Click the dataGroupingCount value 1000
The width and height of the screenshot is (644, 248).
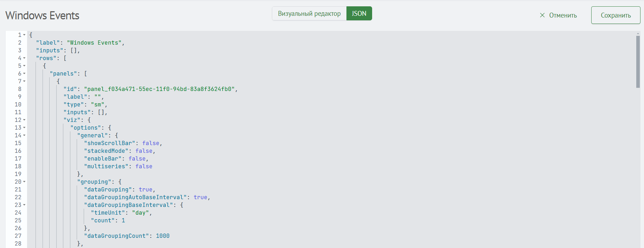(x=163, y=236)
